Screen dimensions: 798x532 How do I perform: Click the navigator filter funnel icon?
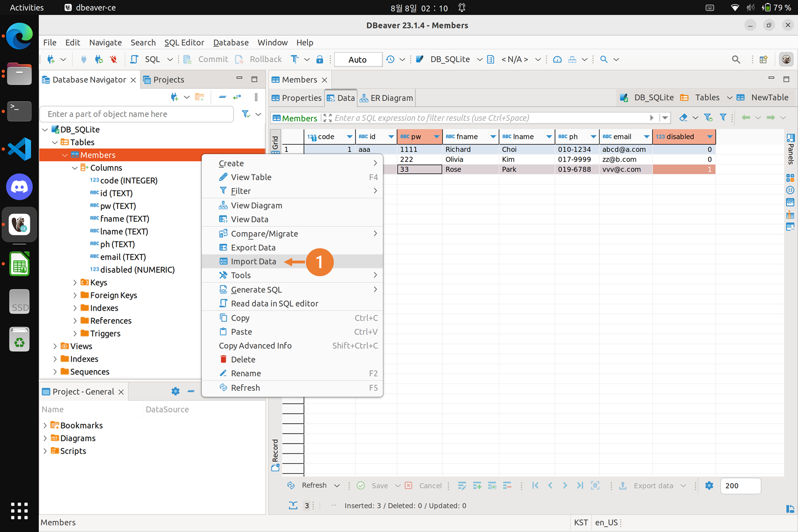click(x=246, y=114)
